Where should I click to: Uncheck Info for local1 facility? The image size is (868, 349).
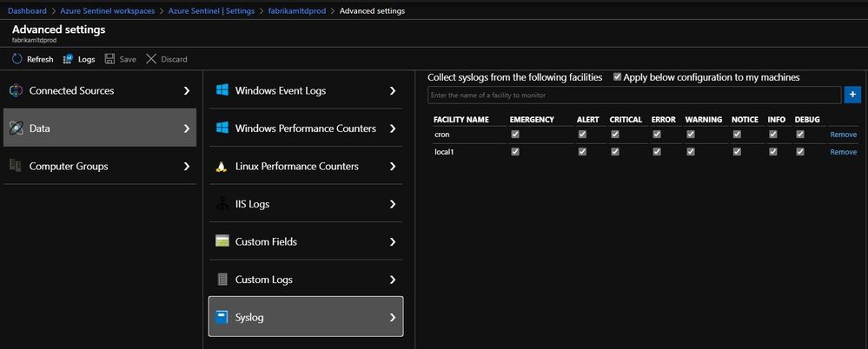773,152
